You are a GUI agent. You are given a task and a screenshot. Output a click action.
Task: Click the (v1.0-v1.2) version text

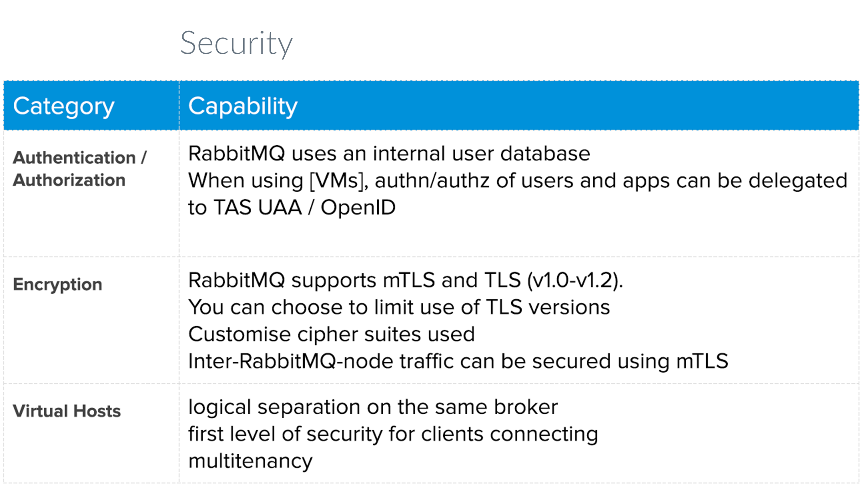tap(575, 281)
